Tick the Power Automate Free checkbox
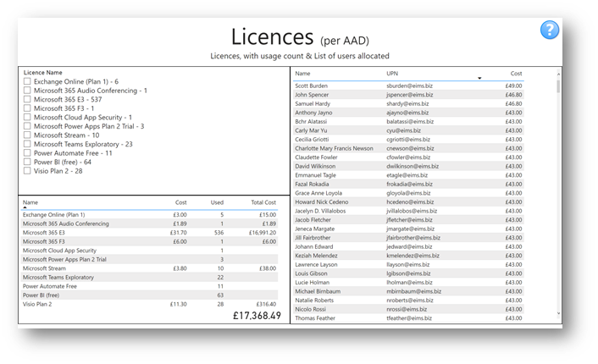Screen dimensions: 598x364 [x=27, y=153]
